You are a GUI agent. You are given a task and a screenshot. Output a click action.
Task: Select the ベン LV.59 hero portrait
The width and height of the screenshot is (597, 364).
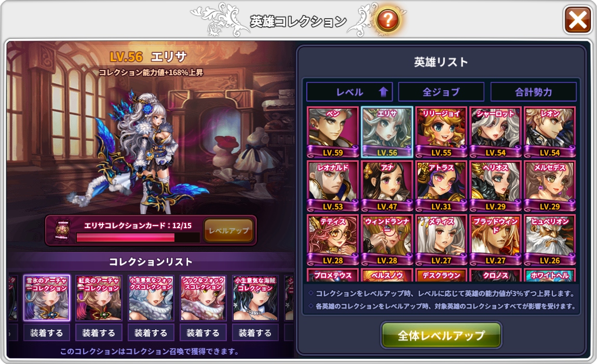333,132
